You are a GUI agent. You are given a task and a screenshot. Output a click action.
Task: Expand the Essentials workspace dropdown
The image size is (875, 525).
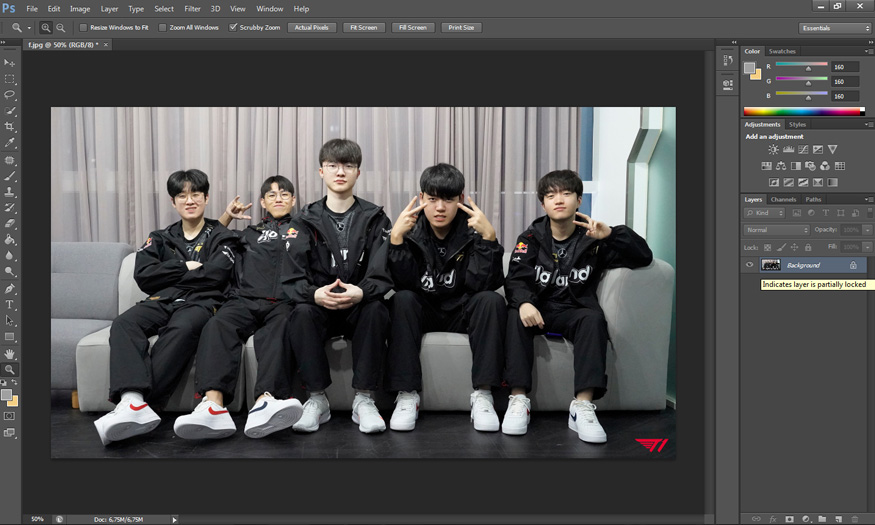834,28
